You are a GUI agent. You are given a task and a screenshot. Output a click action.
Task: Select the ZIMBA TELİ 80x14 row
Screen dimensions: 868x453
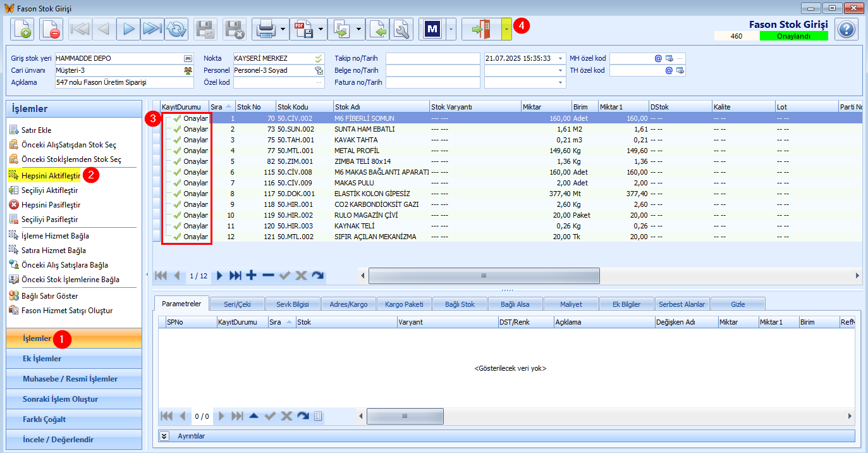point(507,161)
